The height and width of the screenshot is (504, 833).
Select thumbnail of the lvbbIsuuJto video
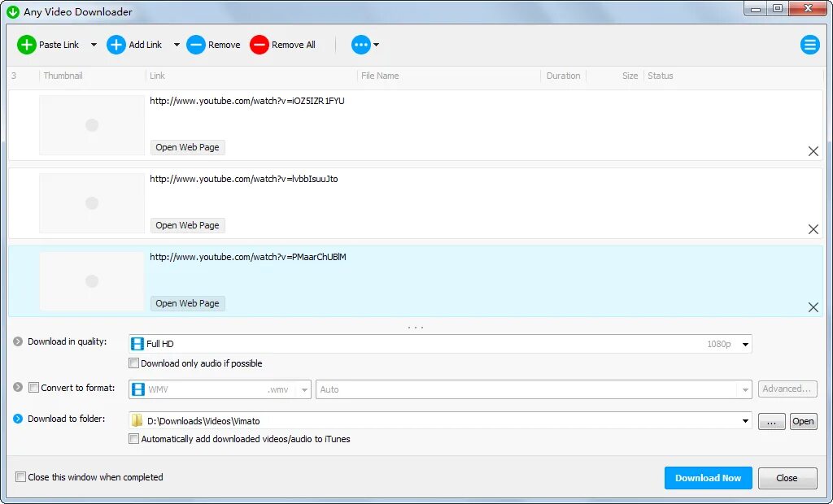[x=92, y=203]
